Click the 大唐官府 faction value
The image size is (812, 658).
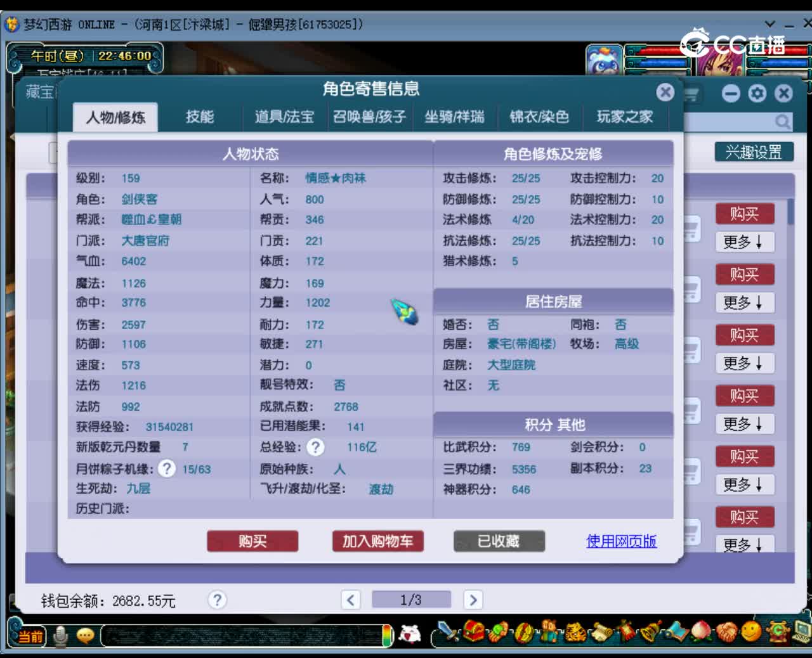145,241
